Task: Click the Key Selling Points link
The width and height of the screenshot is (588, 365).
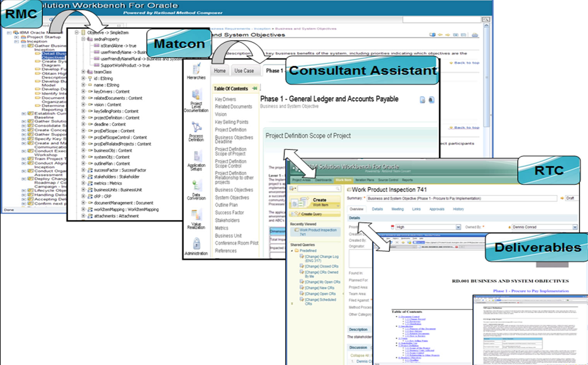Action: 231,122
